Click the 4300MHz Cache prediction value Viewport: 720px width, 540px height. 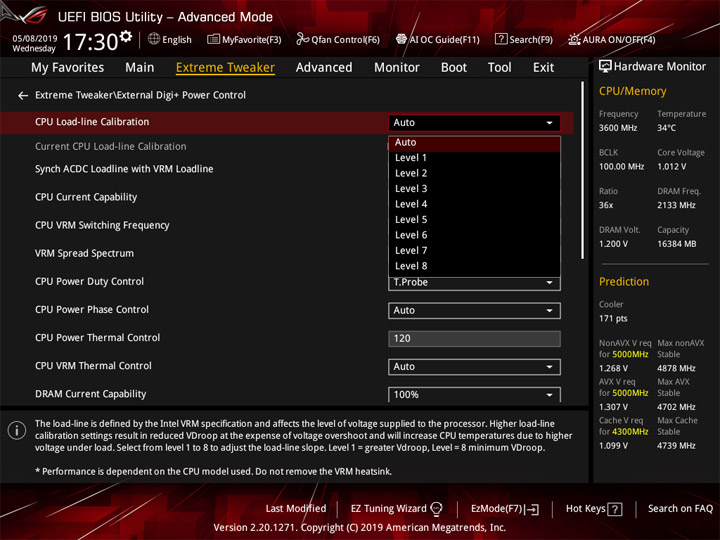click(x=630, y=432)
